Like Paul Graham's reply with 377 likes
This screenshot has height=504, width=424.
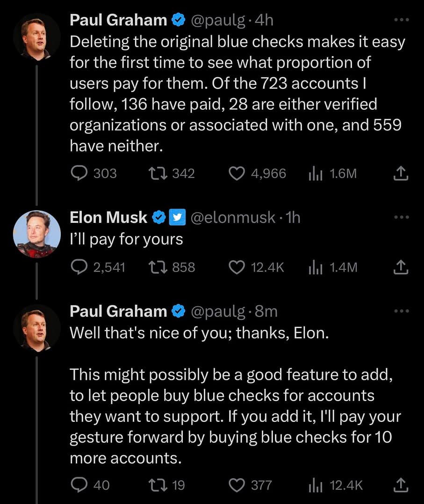coord(237,485)
